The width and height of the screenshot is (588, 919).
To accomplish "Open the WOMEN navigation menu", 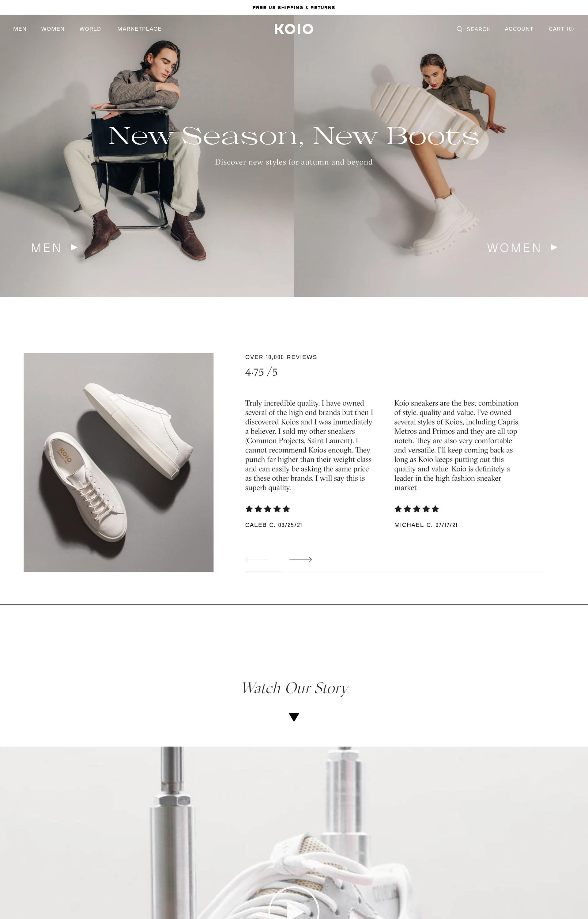I will coord(53,29).
